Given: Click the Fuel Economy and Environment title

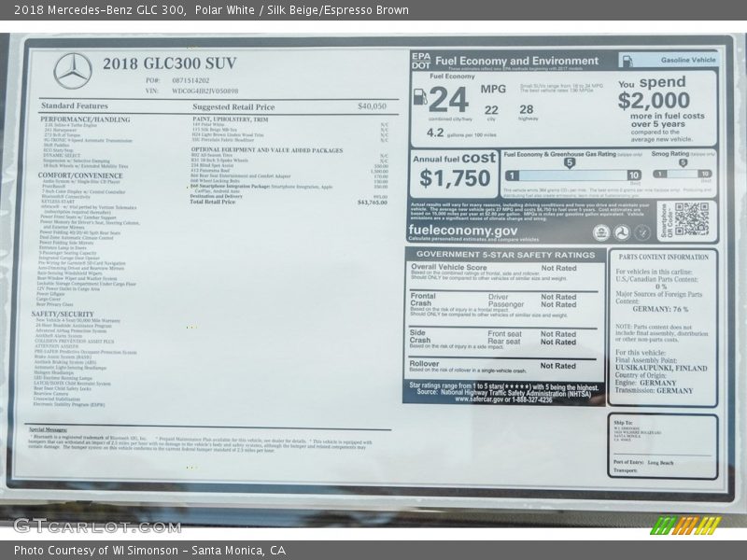Looking at the screenshot, I should click(517, 61).
